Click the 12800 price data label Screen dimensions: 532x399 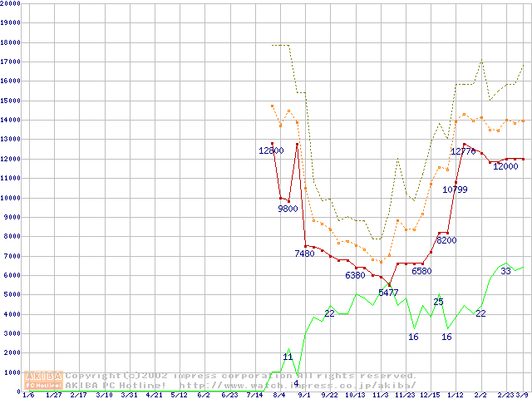(271, 151)
